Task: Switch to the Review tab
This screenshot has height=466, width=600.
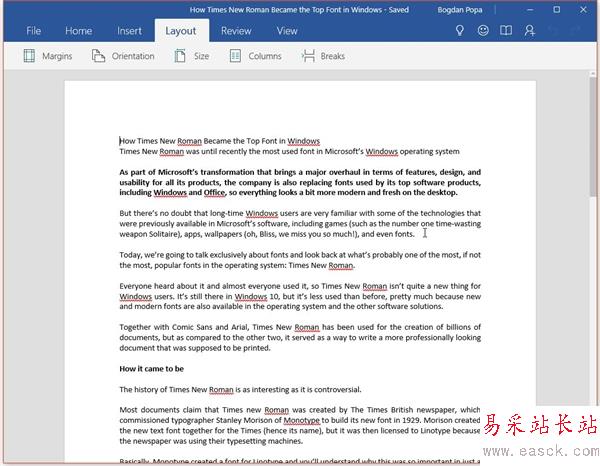Action: click(236, 31)
